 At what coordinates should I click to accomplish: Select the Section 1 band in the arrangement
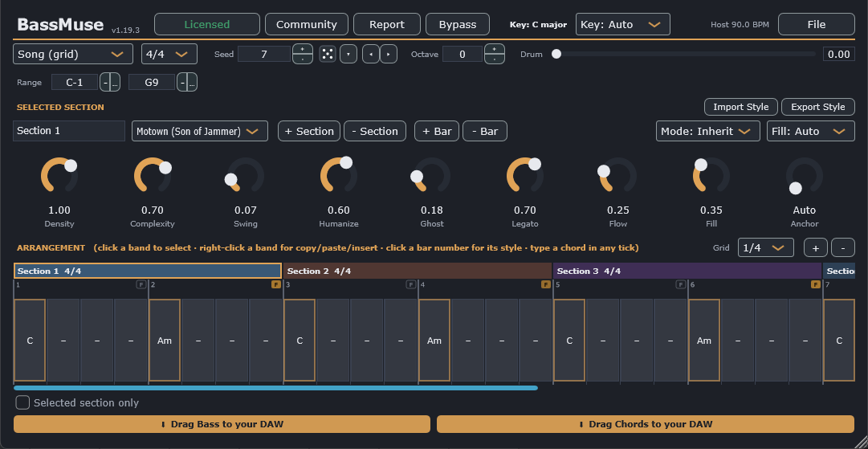pos(148,271)
